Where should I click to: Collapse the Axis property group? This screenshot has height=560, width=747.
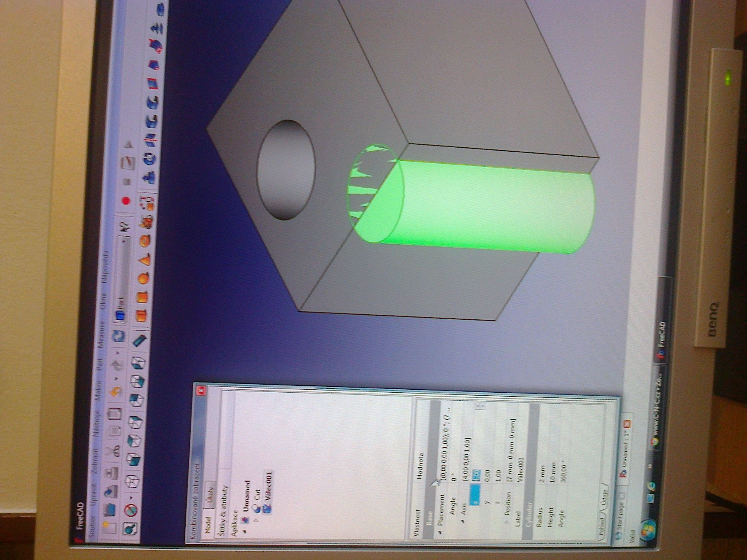(x=463, y=522)
